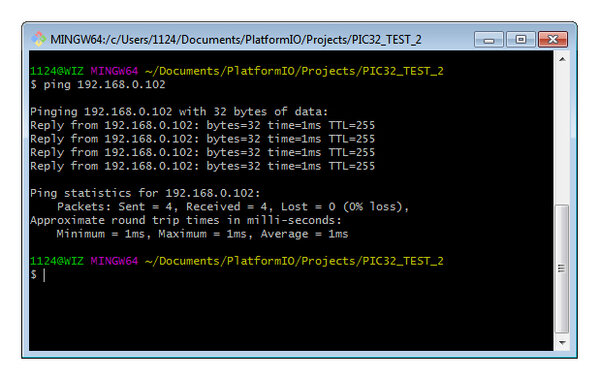Click the scrollbar thumb grip

pyautogui.click(x=562, y=269)
